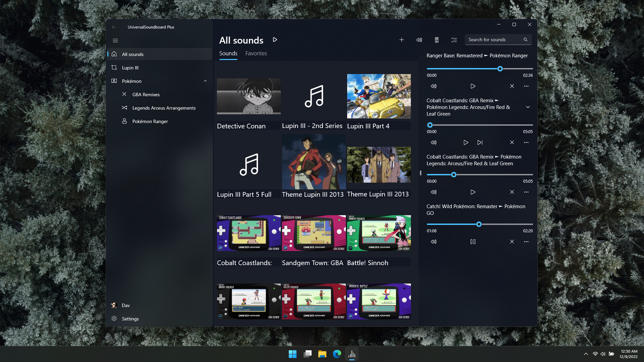Open the Settings page
The width and height of the screenshot is (644, 362).
[130, 318]
